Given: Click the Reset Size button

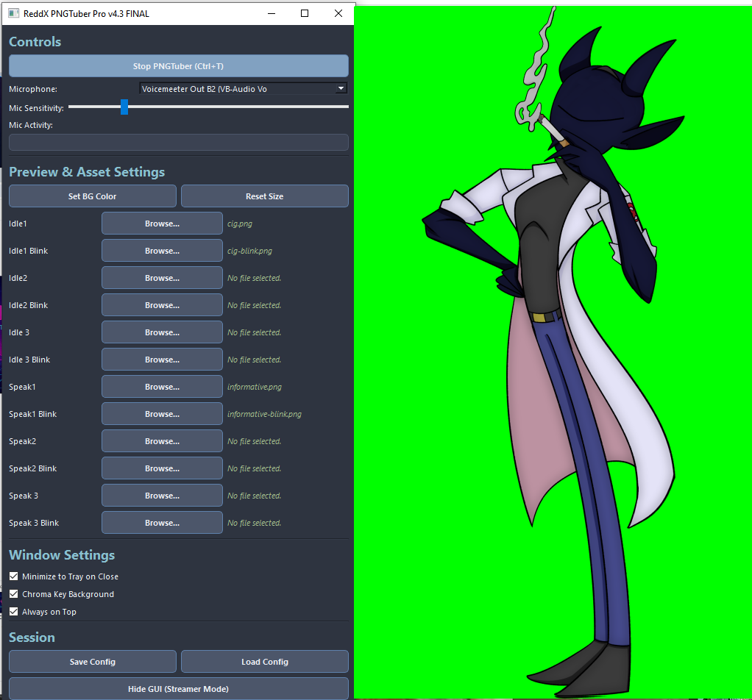Looking at the screenshot, I should (265, 196).
